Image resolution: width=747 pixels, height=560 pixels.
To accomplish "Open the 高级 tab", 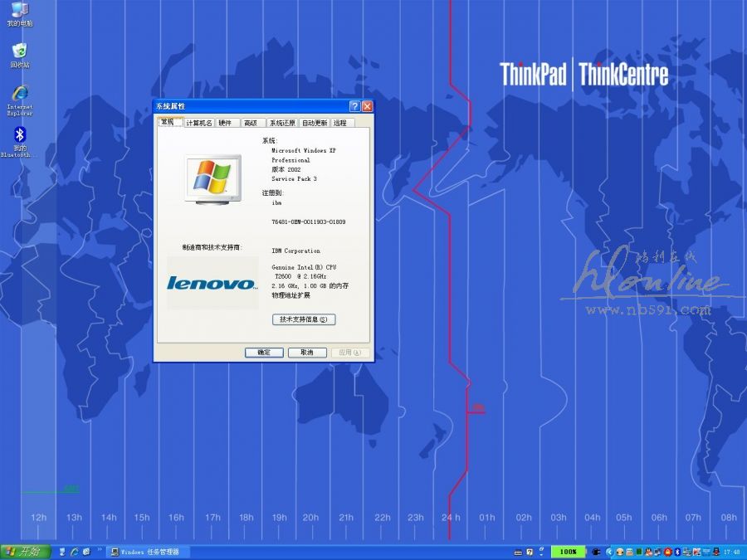I will click(x=250, y=123).
